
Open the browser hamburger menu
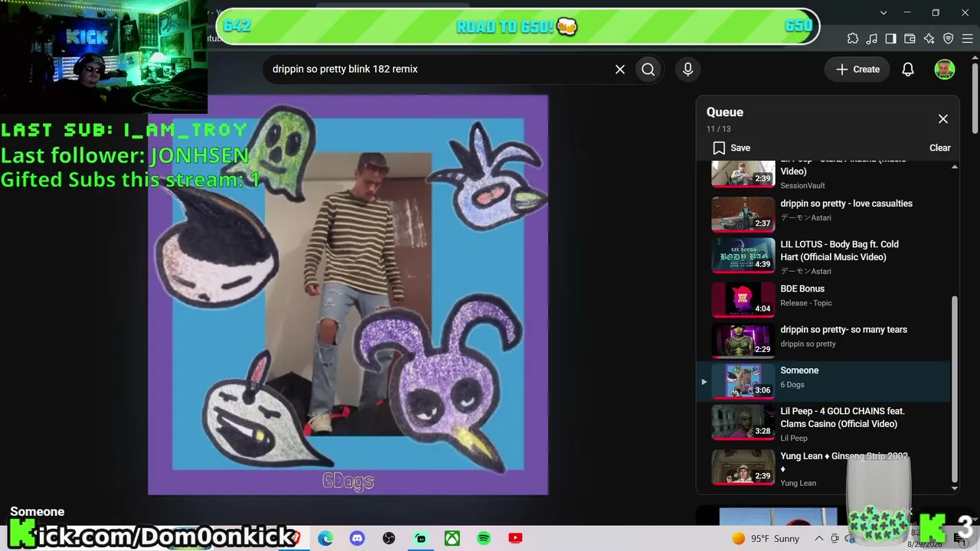tap(967, 39)
